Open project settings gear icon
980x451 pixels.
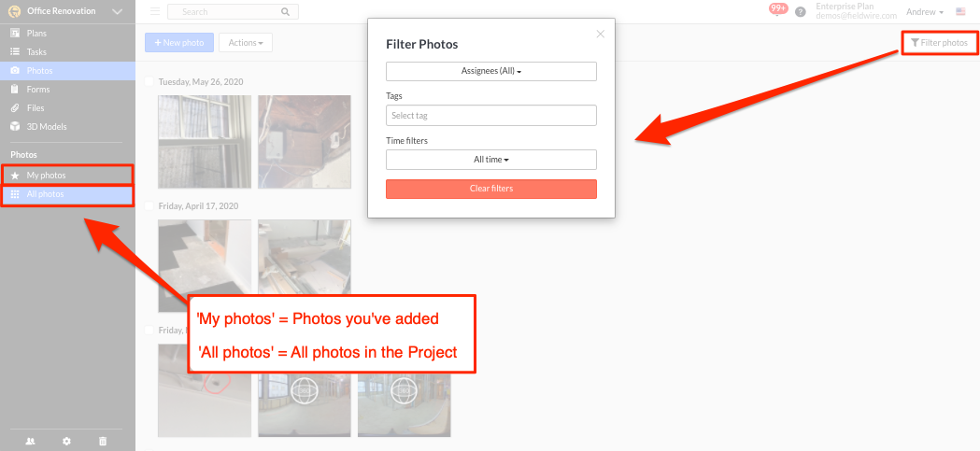click(67, 441)
